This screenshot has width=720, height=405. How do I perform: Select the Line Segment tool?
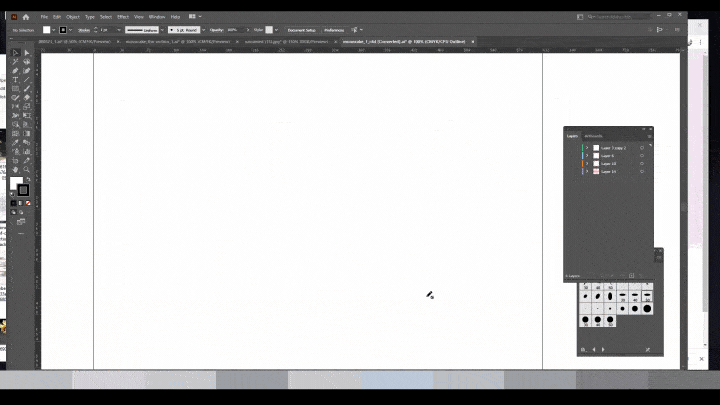(x=27, y=79)
